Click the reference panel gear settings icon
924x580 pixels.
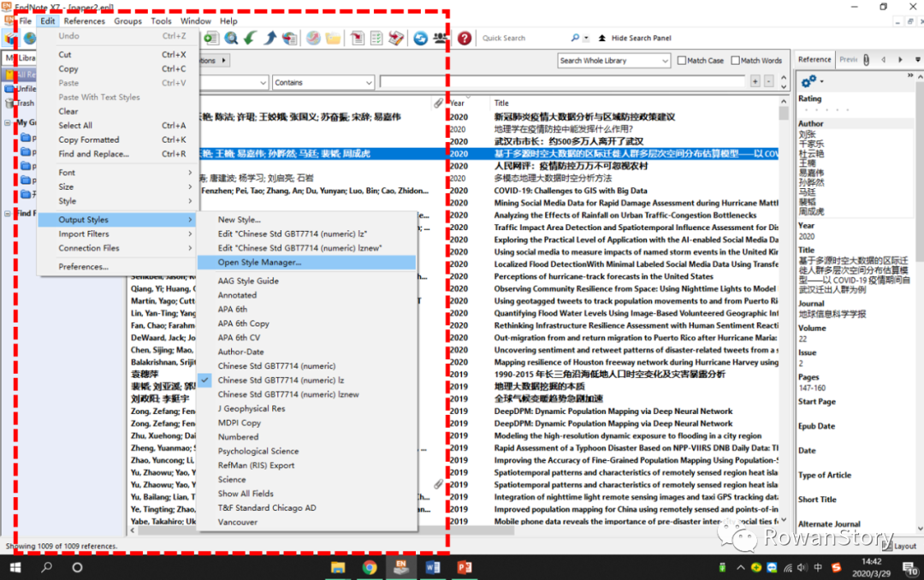coord(808,80)
